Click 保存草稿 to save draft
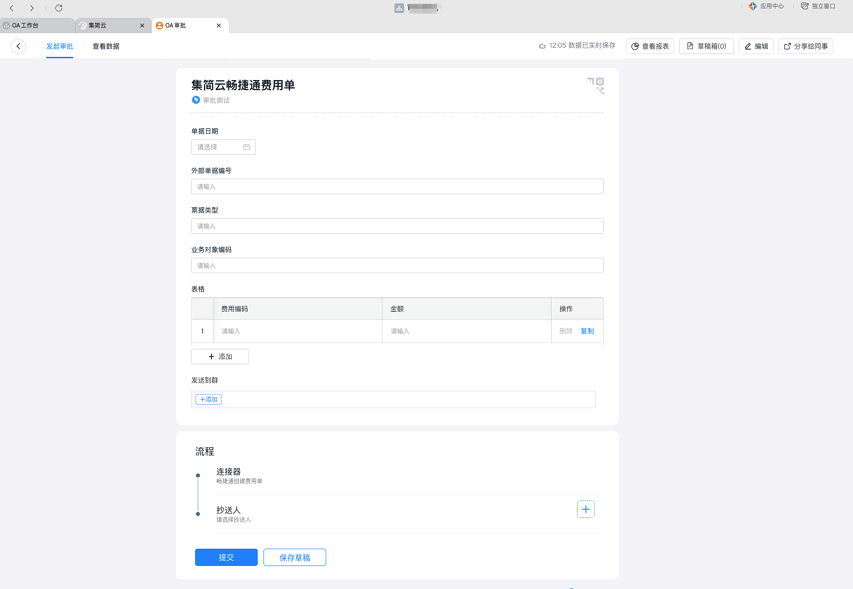The height and width of the screenshot is (589, 853). tap(295, 557)
